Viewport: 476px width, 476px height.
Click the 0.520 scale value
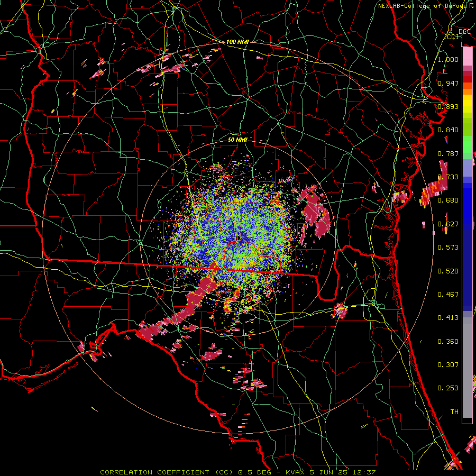[x=448, y=271]
